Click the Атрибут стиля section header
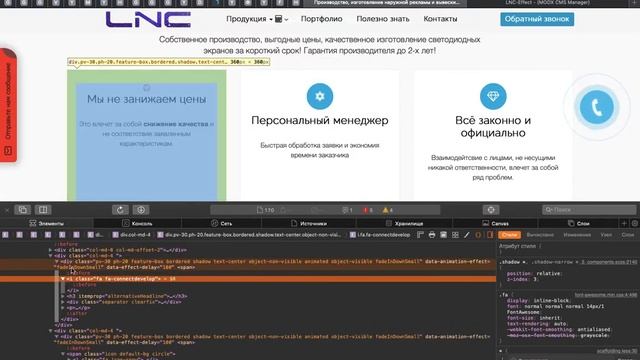Screen dimensions: 640x360 coord(518,246)
